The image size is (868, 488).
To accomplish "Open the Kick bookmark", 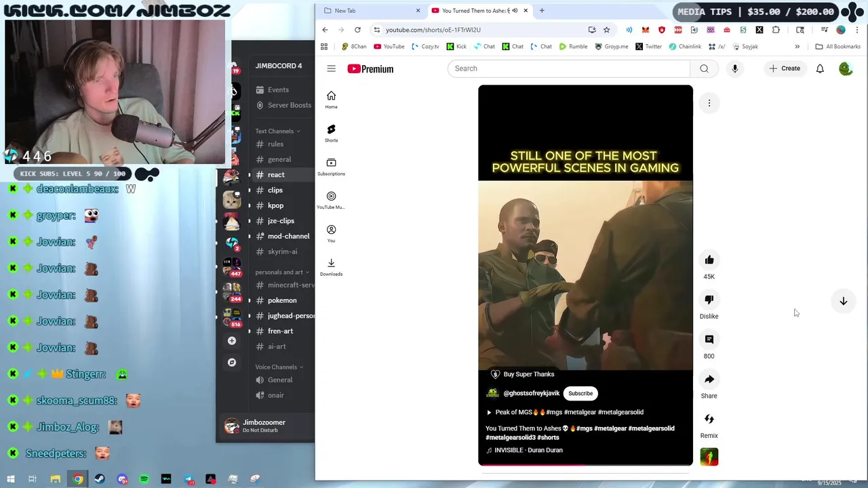I will tap(456, 47).
